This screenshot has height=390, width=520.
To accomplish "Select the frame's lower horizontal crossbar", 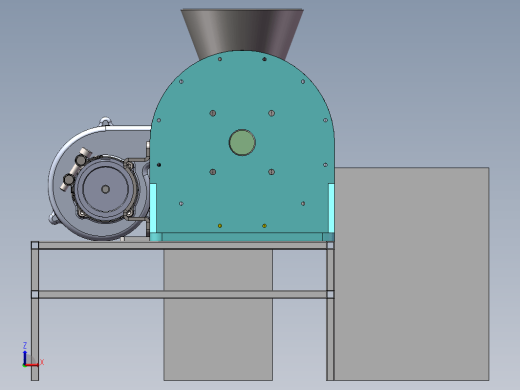I will tap(183, 294).
